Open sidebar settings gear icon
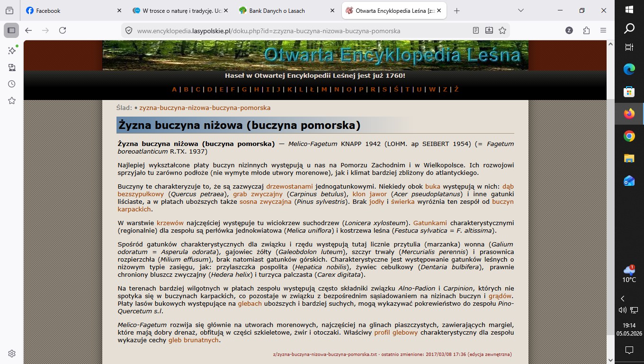Image resolution: width=644 pixels, height=364 pixels. pos(12,354)
